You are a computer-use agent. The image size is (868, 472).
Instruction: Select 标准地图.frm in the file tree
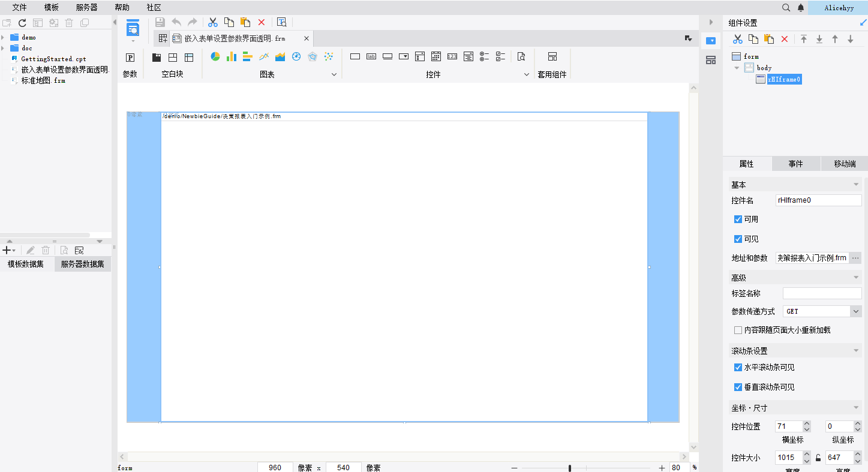coord(43,80)
